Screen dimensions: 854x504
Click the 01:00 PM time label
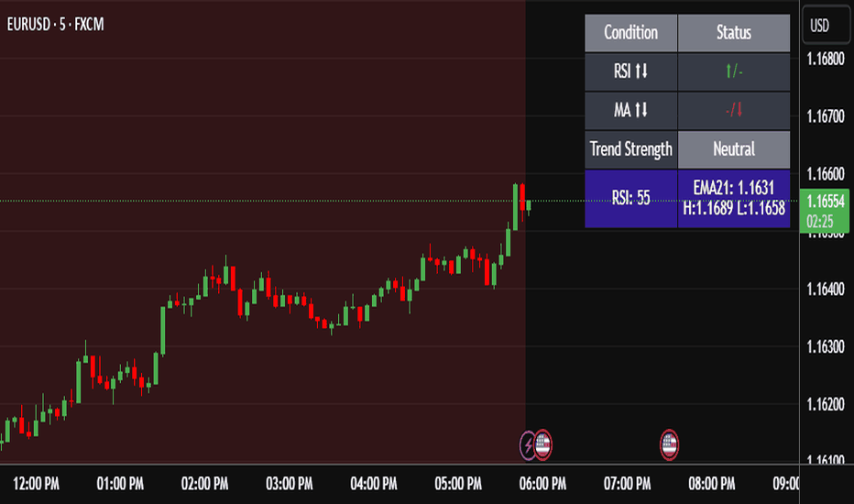(120, 484)
